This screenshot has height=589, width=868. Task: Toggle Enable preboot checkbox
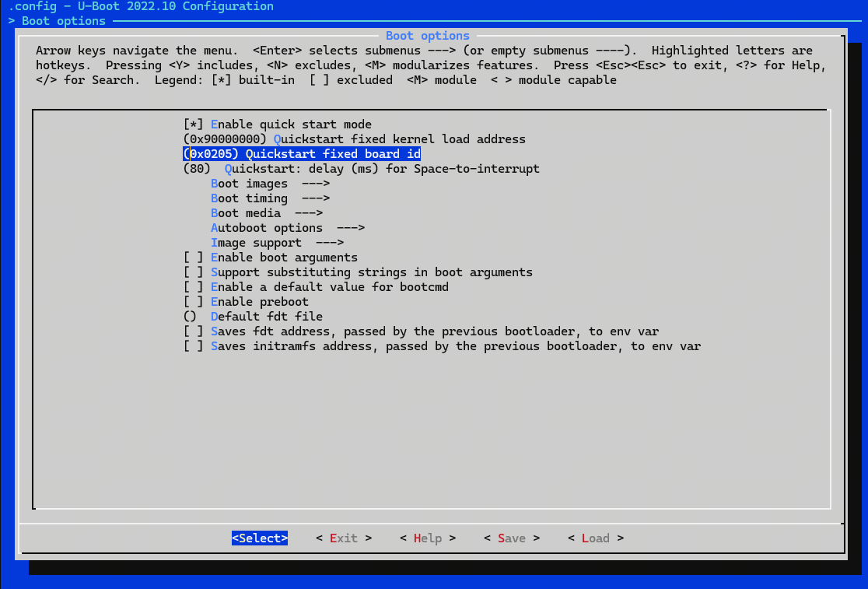pyautogui.click(x=246, y=302)
